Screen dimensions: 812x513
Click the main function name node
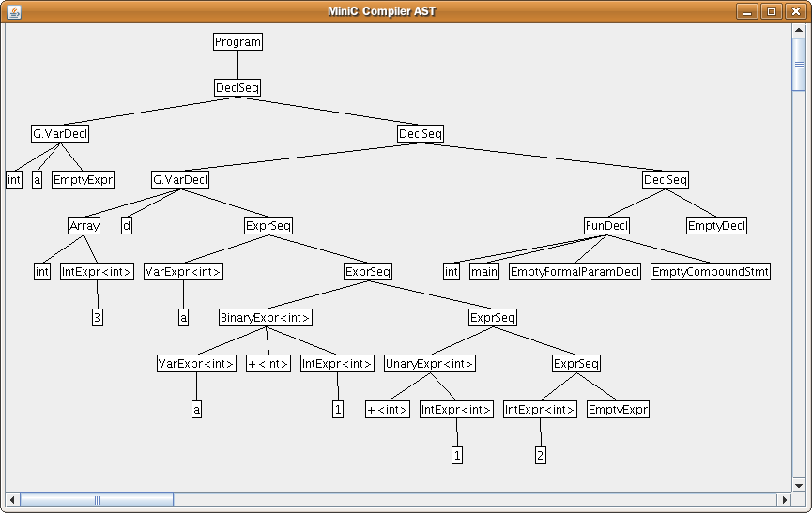(x=484, y=272)
